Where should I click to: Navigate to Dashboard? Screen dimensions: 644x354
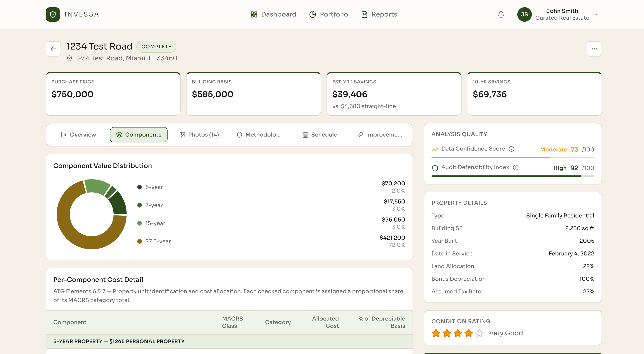point(273,14)
